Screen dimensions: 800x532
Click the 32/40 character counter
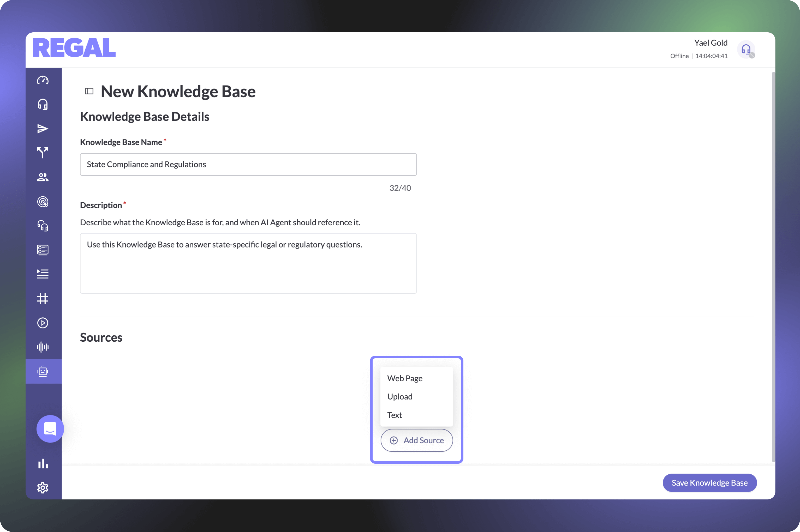pyautogui.click(x=400, y=188)
